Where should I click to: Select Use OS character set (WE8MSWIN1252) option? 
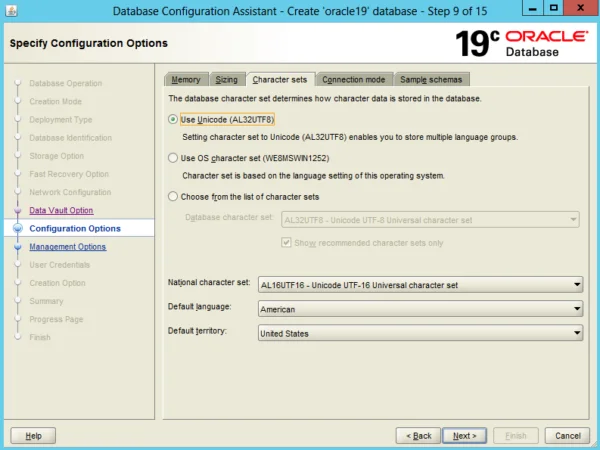coord(173,158)
